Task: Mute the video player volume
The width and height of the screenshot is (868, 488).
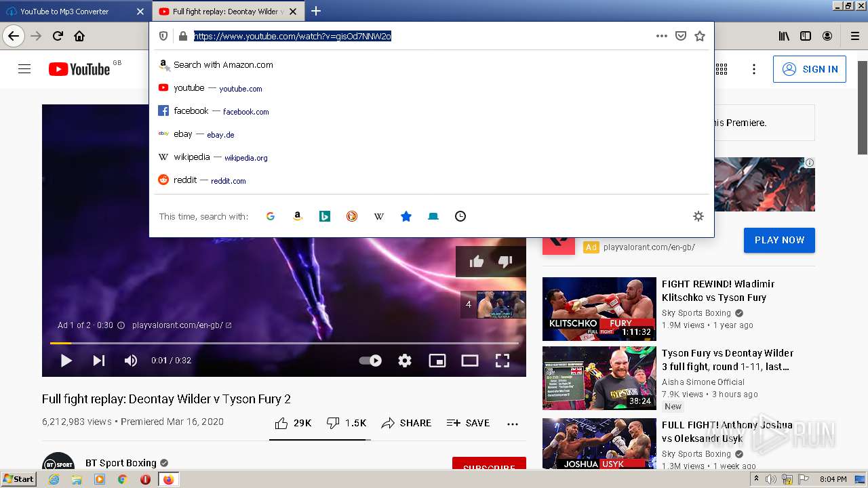Action: tap(131, 361)
